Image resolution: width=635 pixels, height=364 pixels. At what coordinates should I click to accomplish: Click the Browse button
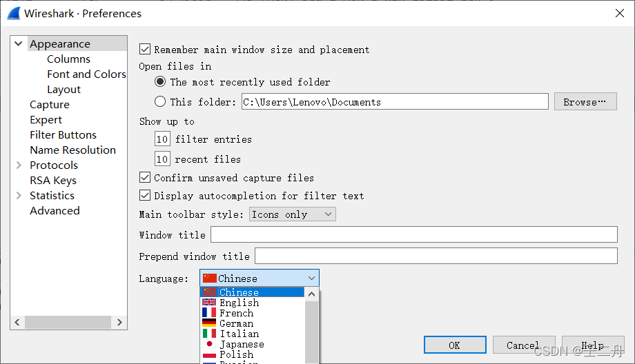pos(585,101)
